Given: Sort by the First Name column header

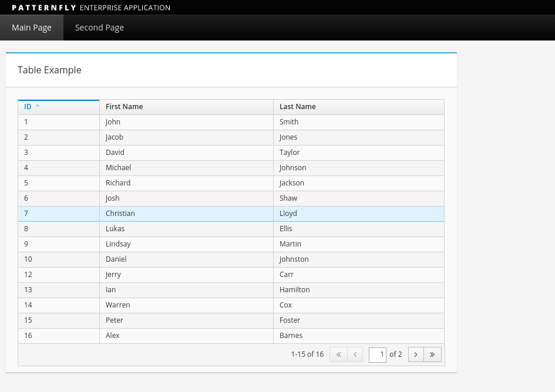Looking at the screenshot, I should pyautogui.click(x=187, y=107).
